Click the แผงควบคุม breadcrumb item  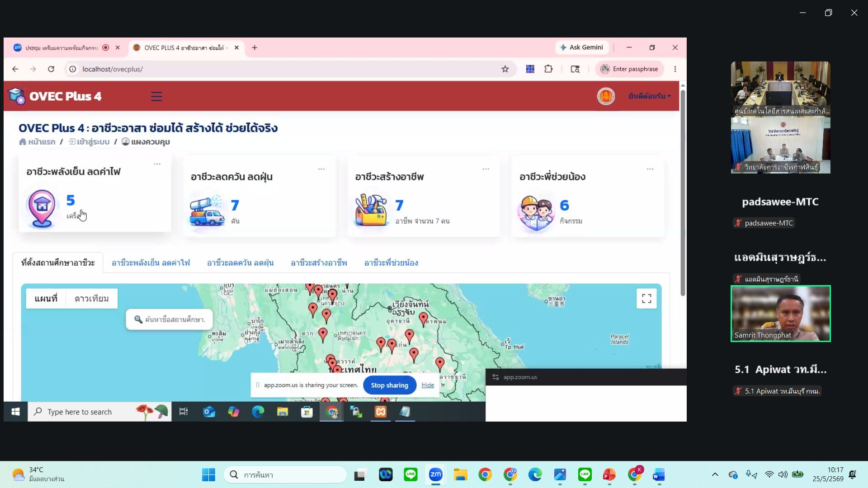(146, 142)
